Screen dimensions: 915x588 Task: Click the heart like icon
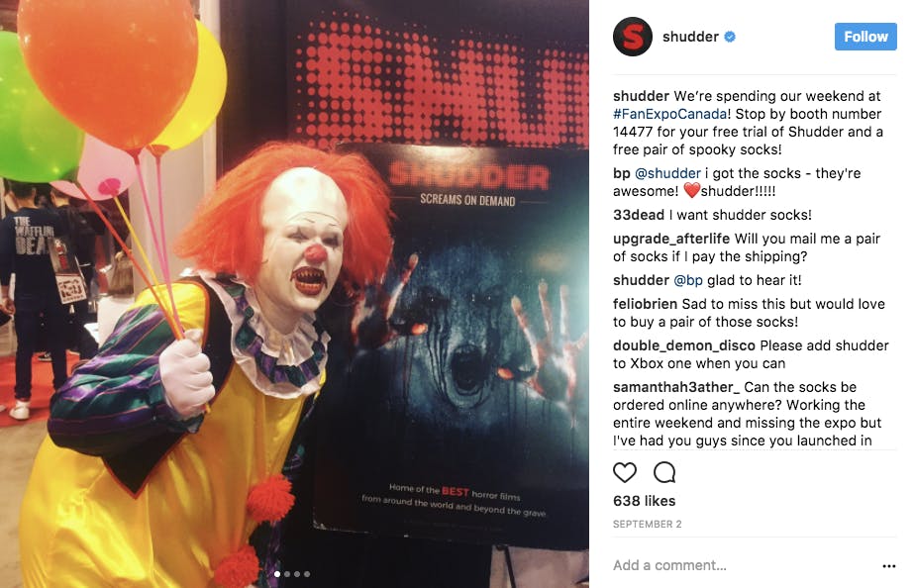(625, 472)
